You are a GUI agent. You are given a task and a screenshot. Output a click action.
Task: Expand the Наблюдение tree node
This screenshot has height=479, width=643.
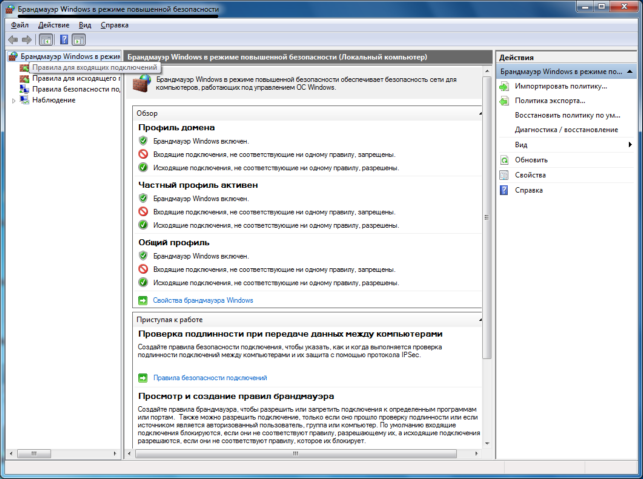click(x=14, y=100)
